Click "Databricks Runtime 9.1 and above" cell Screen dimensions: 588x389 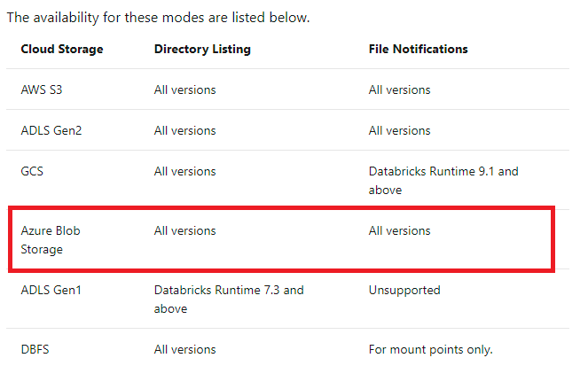(443, 180)
